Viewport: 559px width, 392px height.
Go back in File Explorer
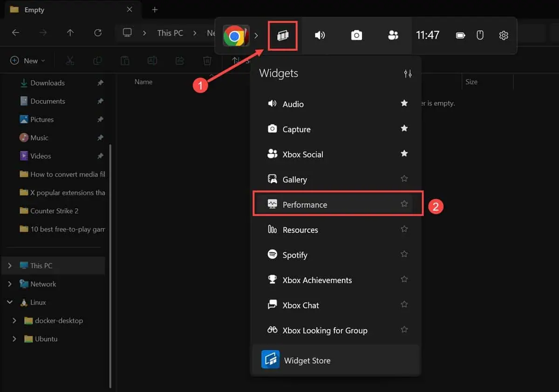click(x=15, y=33)
